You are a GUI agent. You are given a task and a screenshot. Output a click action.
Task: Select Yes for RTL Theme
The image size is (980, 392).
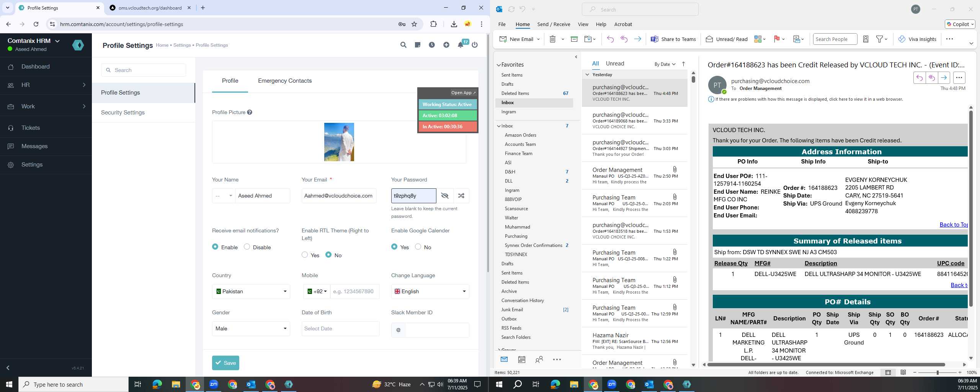point(305,255)
